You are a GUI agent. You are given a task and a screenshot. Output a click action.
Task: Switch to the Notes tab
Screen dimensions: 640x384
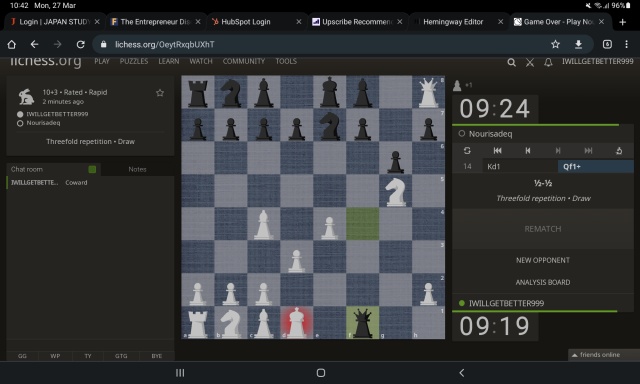click(x=137, y=169)
